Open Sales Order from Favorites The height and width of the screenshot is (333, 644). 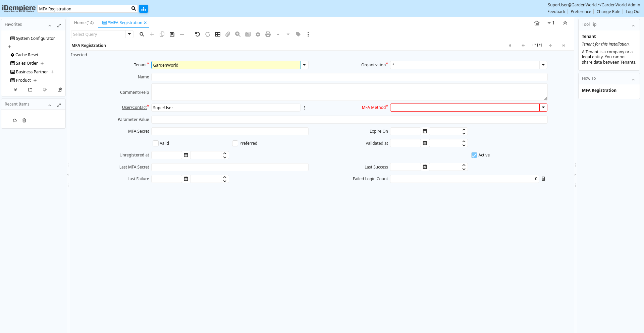point(27,63)
